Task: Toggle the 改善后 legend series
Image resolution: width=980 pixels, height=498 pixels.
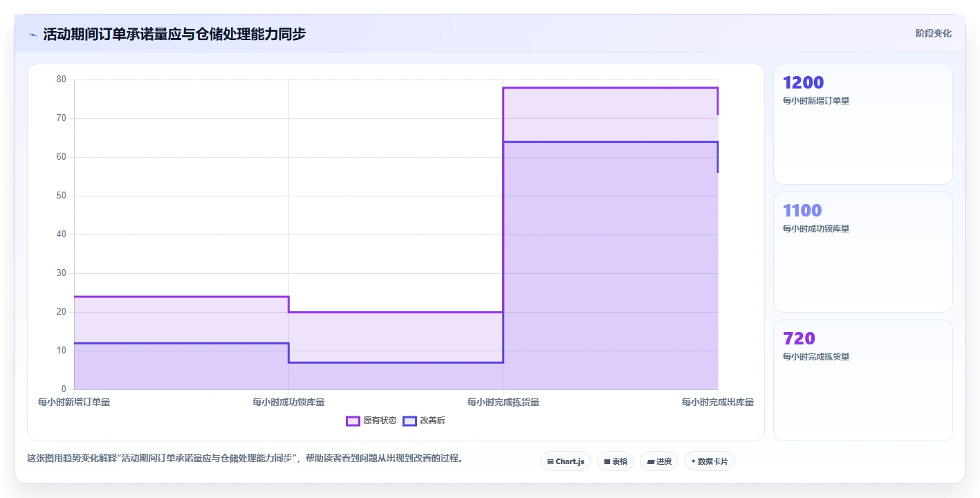Action: pyautogui.click(x=424, y=421)
